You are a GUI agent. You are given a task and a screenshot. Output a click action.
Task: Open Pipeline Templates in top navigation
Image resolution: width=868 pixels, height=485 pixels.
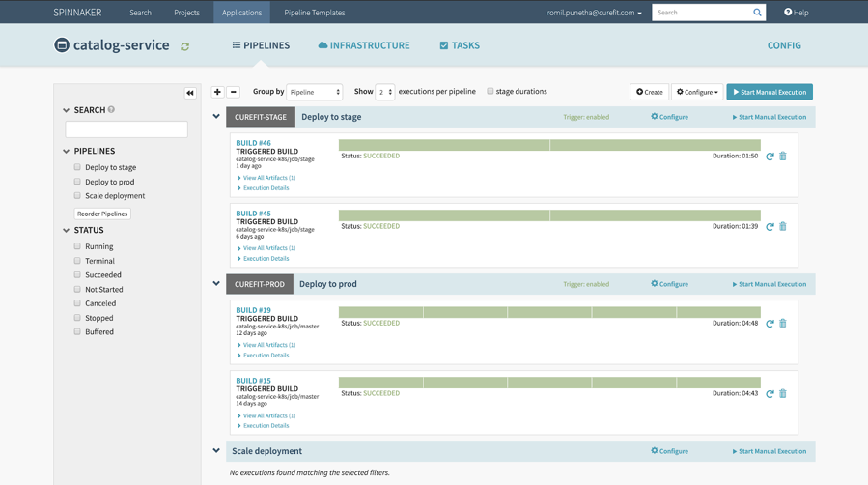[x=315, y=13]
